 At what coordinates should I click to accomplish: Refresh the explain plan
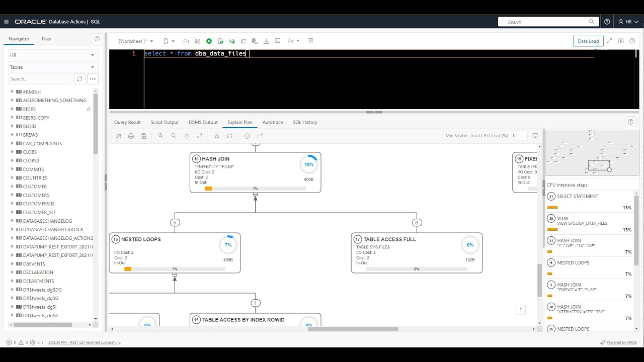point(229,136)
